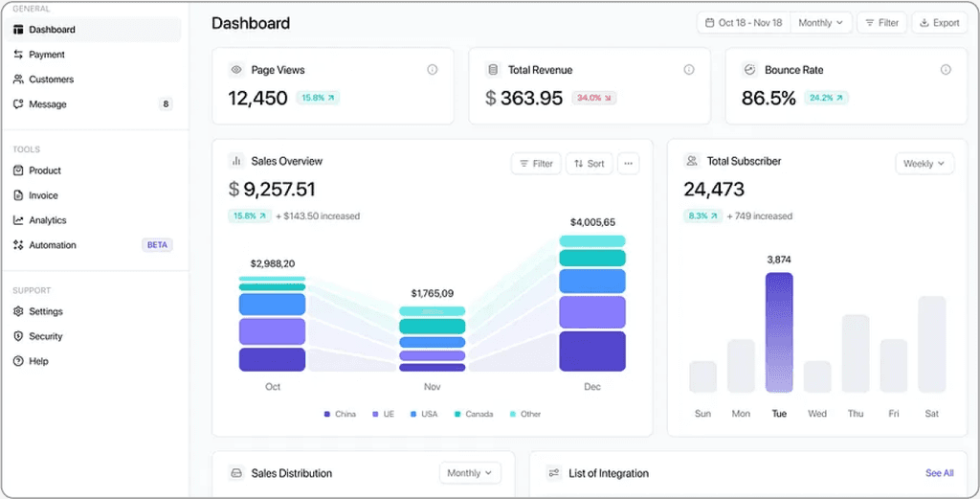
Task: Sort the Sales Overview data
Action: (x=590, y=164)
